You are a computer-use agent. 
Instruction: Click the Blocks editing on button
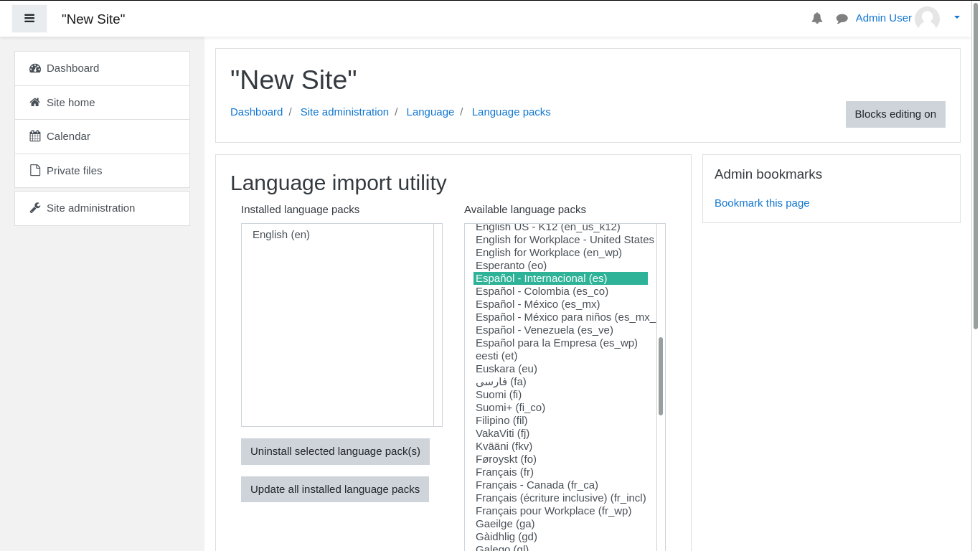tap(895, 114)
